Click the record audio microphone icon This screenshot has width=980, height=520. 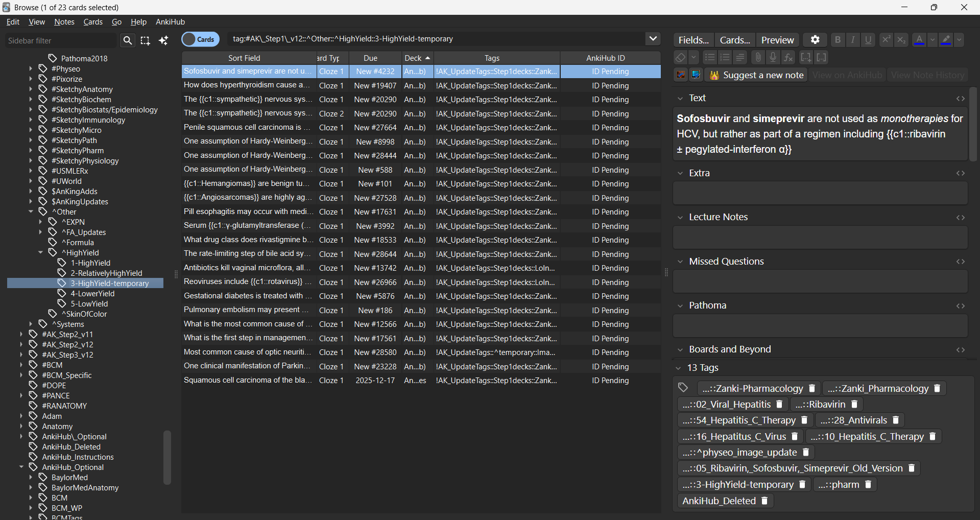click(773, 57)
